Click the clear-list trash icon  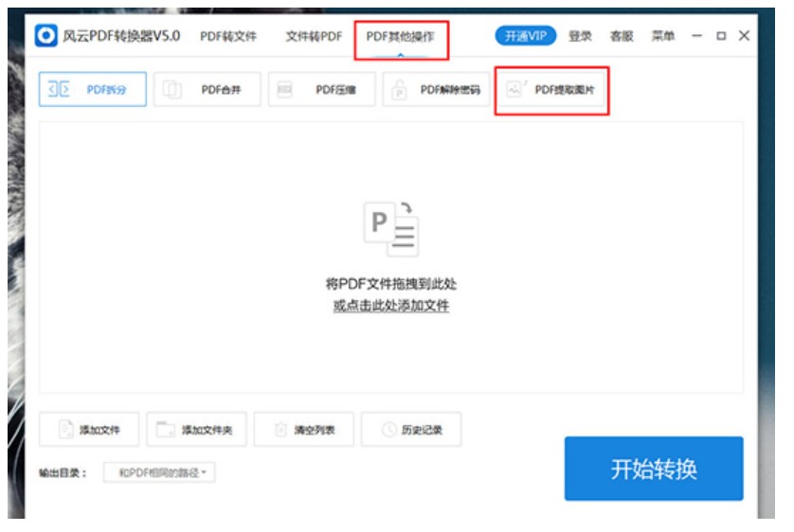[280, 430]
